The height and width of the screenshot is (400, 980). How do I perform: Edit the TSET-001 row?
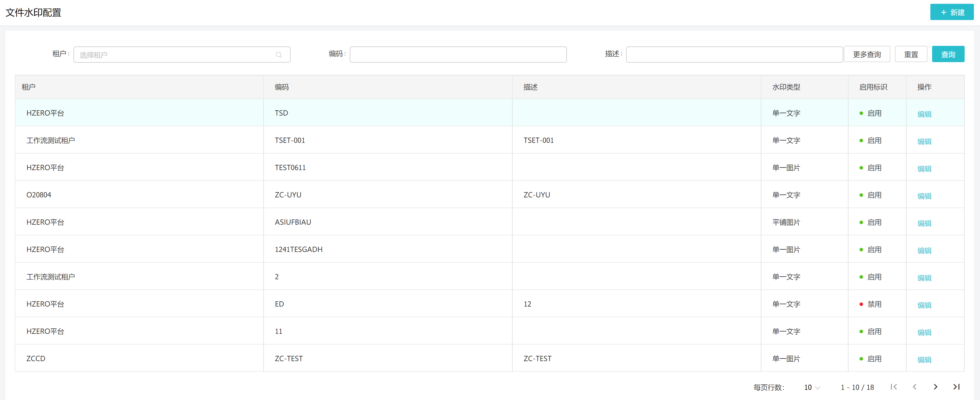pos(924,141)
